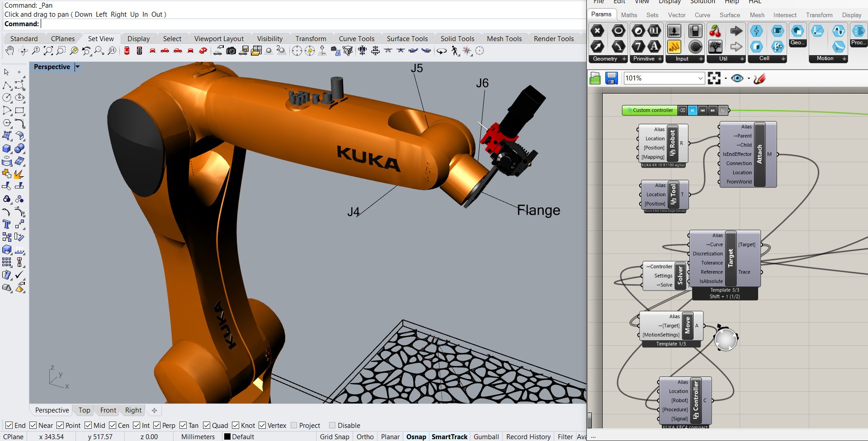This screenshot has height=441, width=868.
Task: Toggle the End osnap checkbox
Action: click(9, 425)
